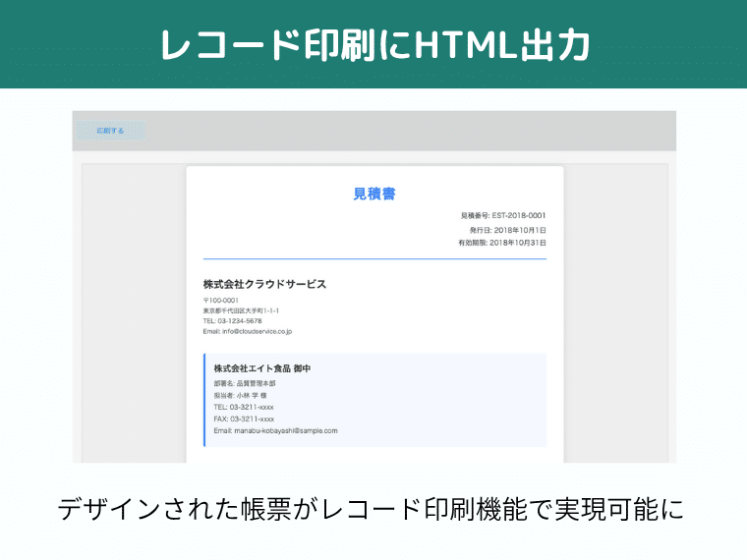This screenshot has height=560, width=747.
Task: Click the 担当者 小林 学 様 line
Action: pyautogui.click(x=240, y=395)
